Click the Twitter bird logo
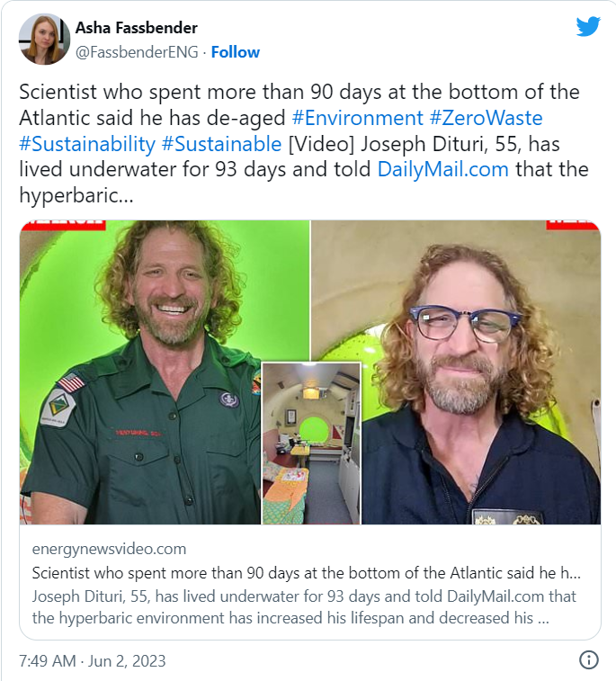Viewport: 616px width, 681px height. [x=588, y=26]
